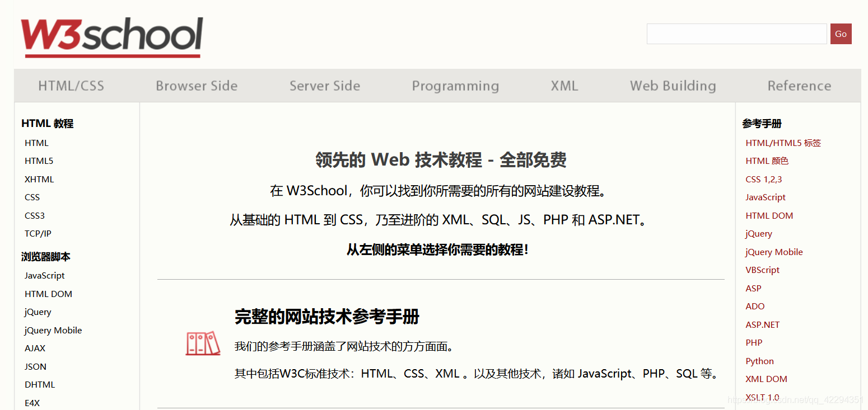Click the Go search button
The height and width of the screenshot is (410, 868).
point(841,34)
